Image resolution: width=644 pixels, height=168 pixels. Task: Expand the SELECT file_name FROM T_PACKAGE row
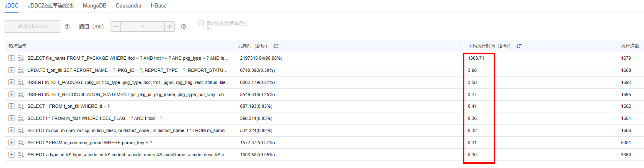pyautogui.click(x=11, y=58)
